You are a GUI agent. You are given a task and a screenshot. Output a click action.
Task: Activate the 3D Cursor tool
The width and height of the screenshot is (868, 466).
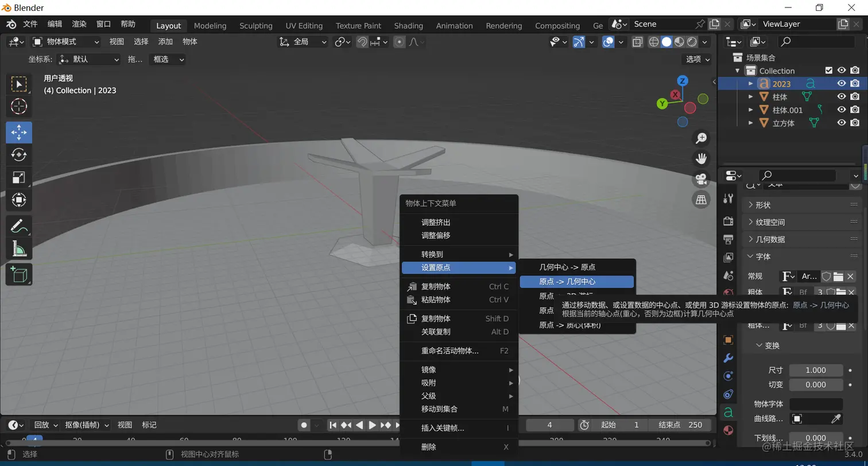click(19, 106)
